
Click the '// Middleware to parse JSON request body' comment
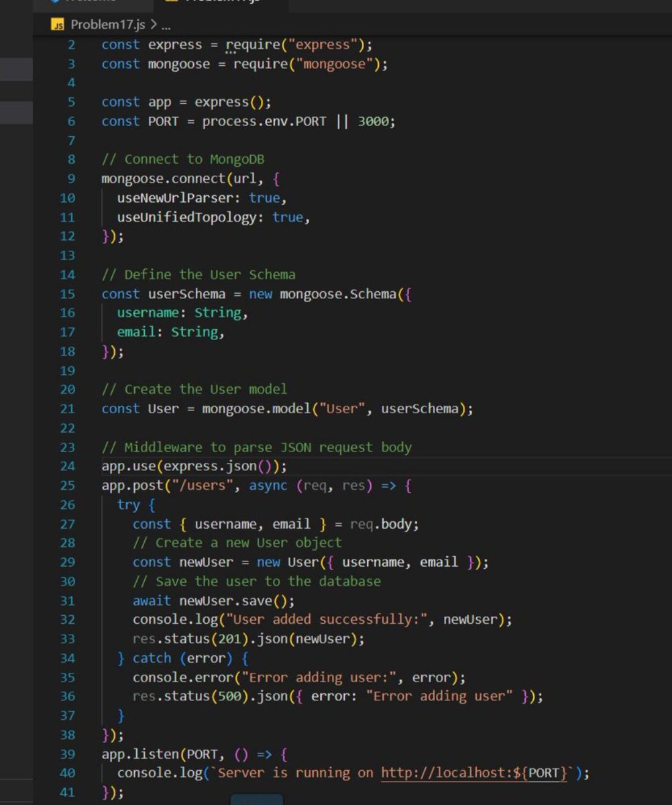[257, 447]
